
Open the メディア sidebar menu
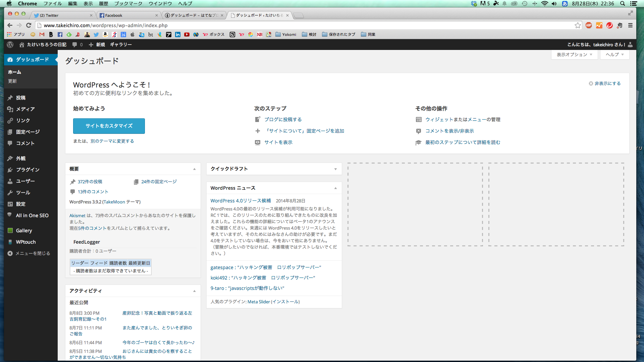31,109
